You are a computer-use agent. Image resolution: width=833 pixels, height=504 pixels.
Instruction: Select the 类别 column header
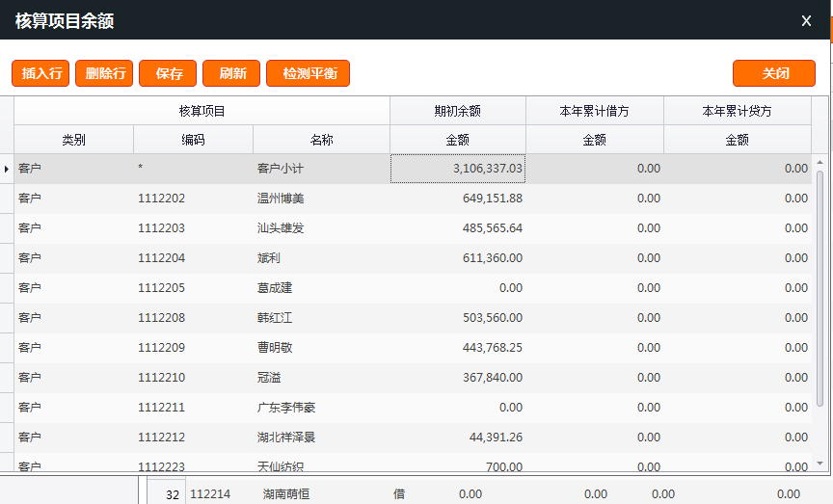click(x=73, y=140)
